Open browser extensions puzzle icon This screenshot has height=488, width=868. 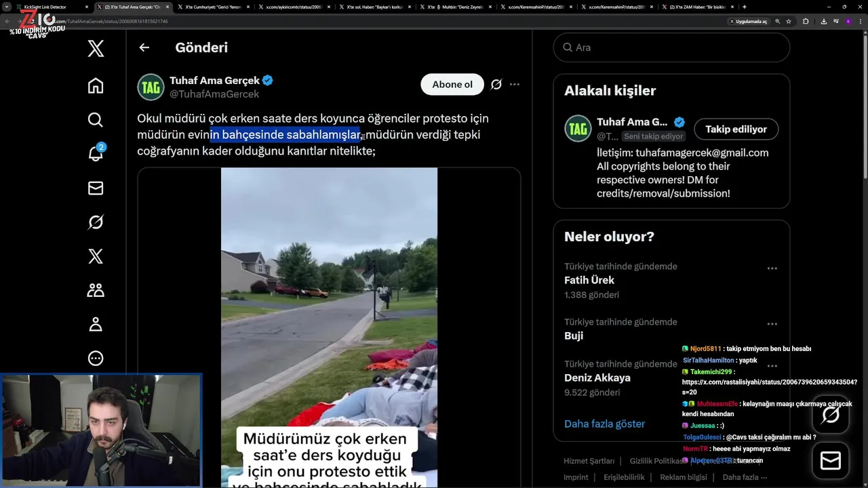click(x=806, y=21)
